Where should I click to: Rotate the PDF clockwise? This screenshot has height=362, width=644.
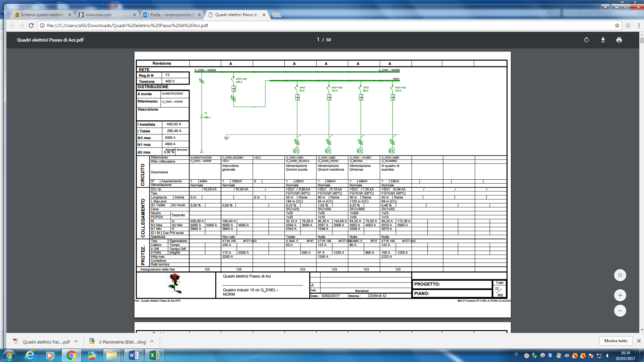click(x=587, y=40)
